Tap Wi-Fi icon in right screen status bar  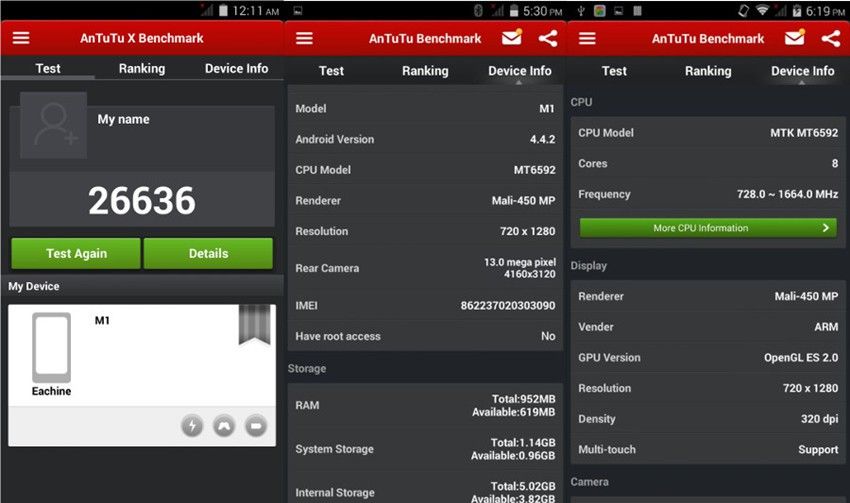763,10
